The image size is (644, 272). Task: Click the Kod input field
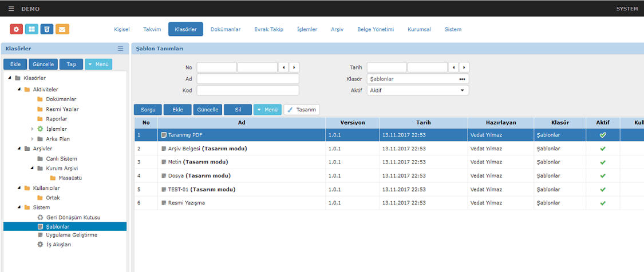tap(247, 90)
